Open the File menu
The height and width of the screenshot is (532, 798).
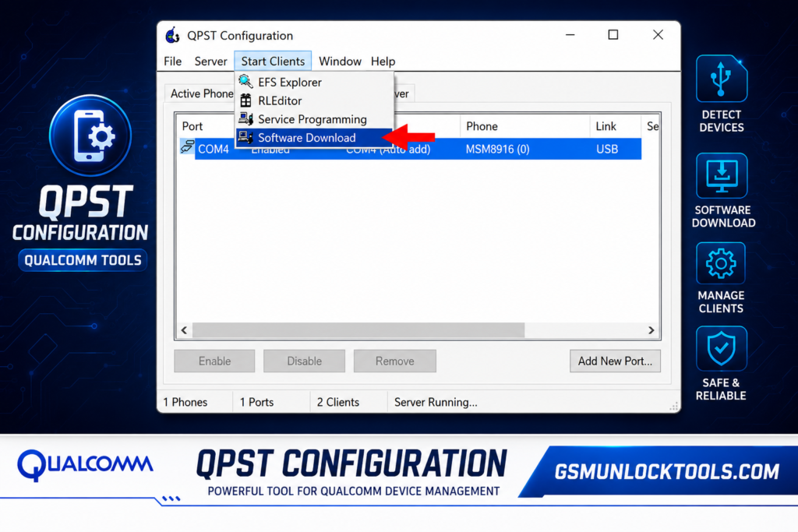[172, 62]
